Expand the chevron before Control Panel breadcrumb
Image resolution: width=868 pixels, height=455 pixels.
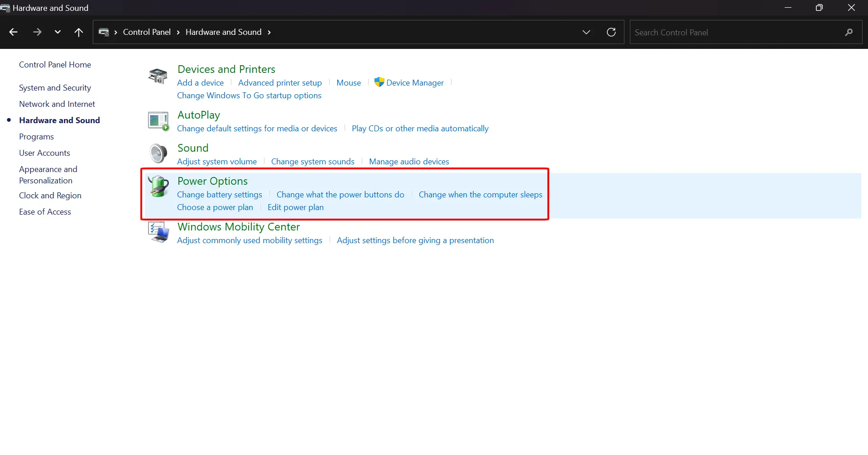pyautogui.click(x=116, y=33)
